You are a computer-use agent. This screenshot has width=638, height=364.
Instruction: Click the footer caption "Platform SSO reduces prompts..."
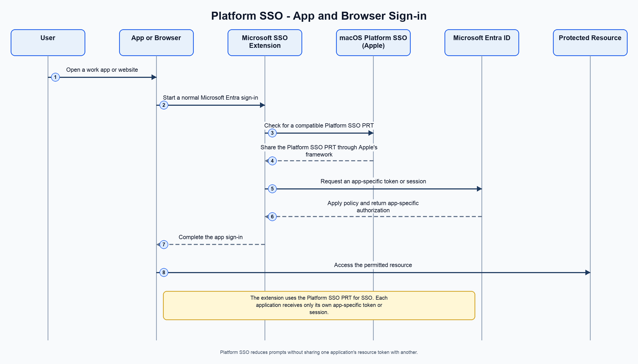[x=319, y=352]
